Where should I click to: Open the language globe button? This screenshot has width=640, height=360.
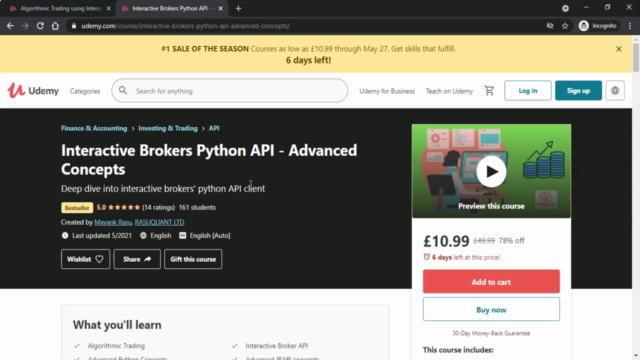tap(615, 91)
